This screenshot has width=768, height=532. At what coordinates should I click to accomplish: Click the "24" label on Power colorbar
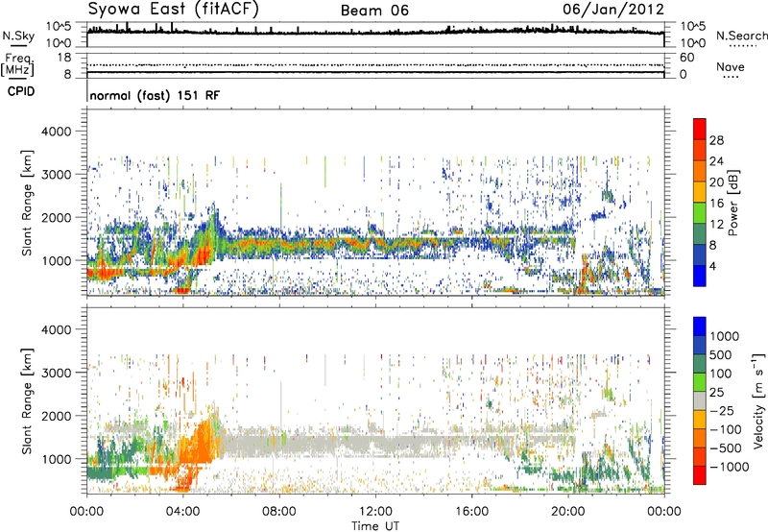point(716,161)
